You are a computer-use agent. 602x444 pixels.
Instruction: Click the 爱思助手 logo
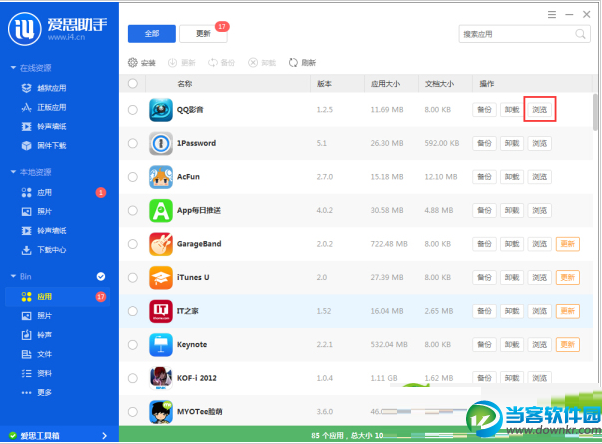click(x=25, y=29)
